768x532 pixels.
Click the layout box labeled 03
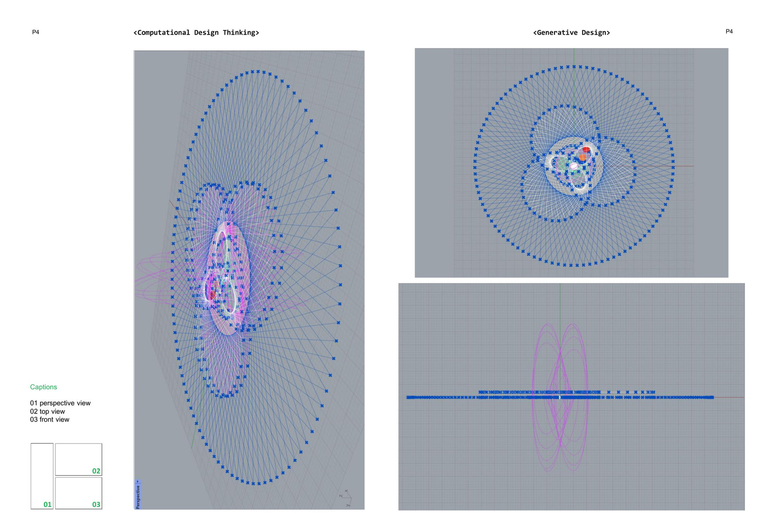[79, 493]
